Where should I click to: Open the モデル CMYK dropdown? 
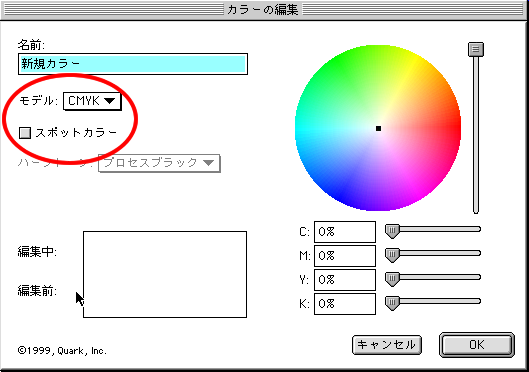click(x=92, y=101)
